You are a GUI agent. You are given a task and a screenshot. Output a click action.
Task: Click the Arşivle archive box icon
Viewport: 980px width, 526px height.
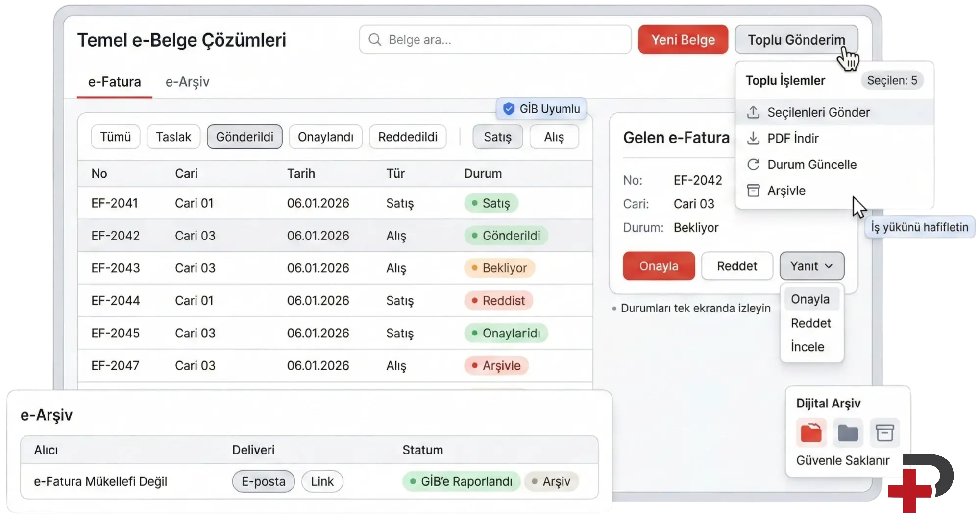pyautogui.click(x=753, y=191)
